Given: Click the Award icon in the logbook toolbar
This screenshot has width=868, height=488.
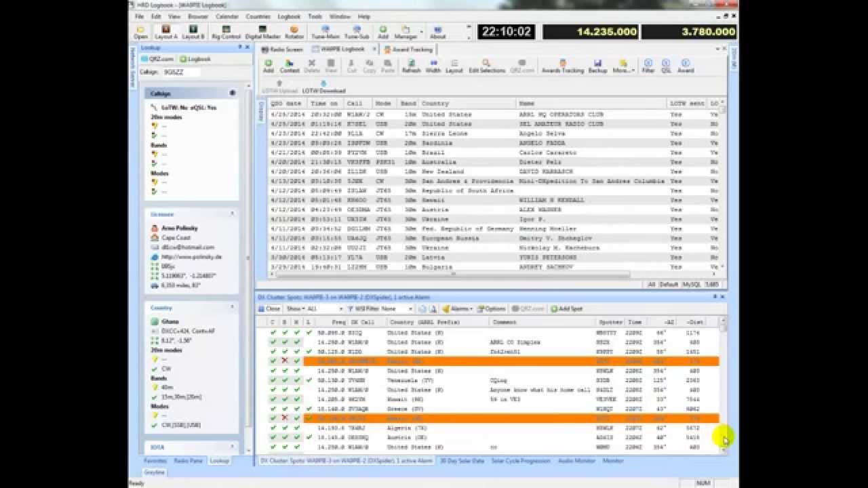Looking at the screenshot, I should coord(686,66).
